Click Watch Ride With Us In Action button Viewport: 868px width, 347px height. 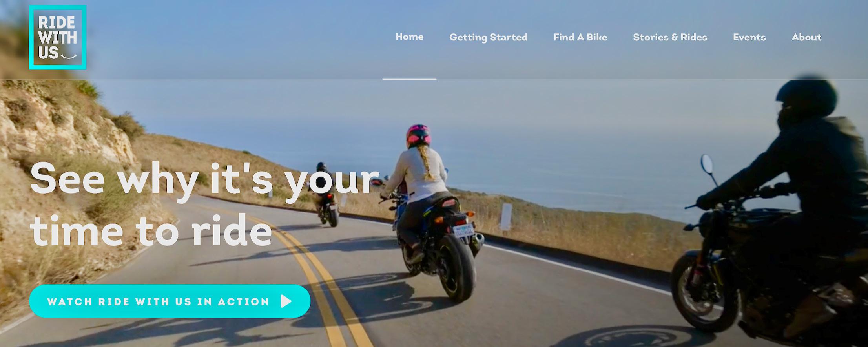point(170,301)
